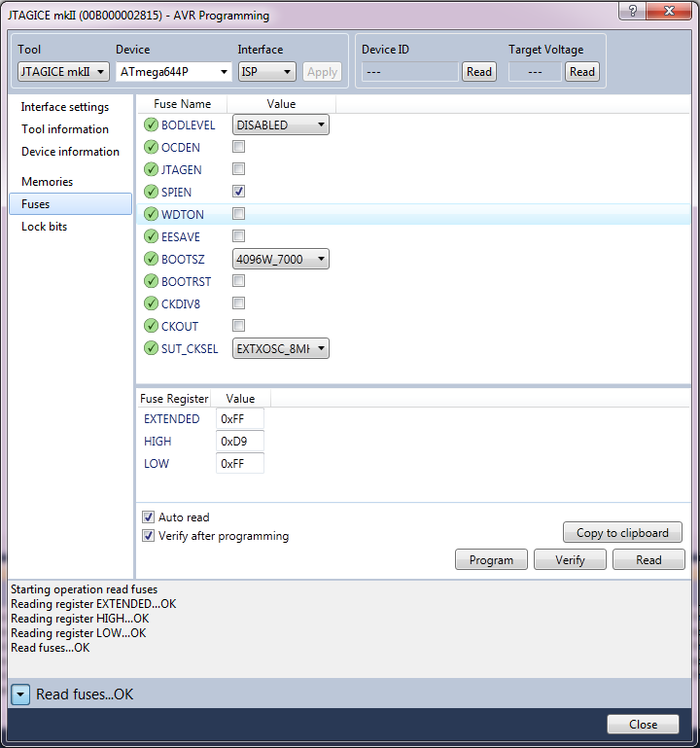
Task: Tick the EESAVE fuse checkbox
Action: 238,236
